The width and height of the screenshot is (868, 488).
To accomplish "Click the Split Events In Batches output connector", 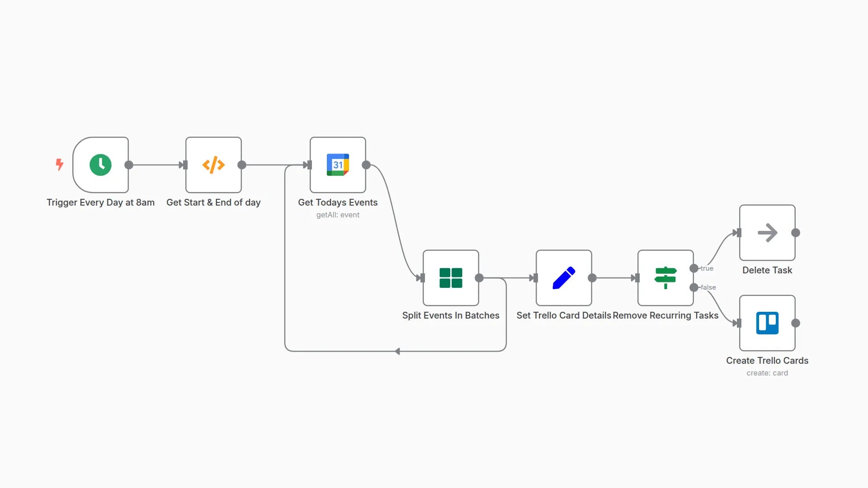I will point(479,278).
